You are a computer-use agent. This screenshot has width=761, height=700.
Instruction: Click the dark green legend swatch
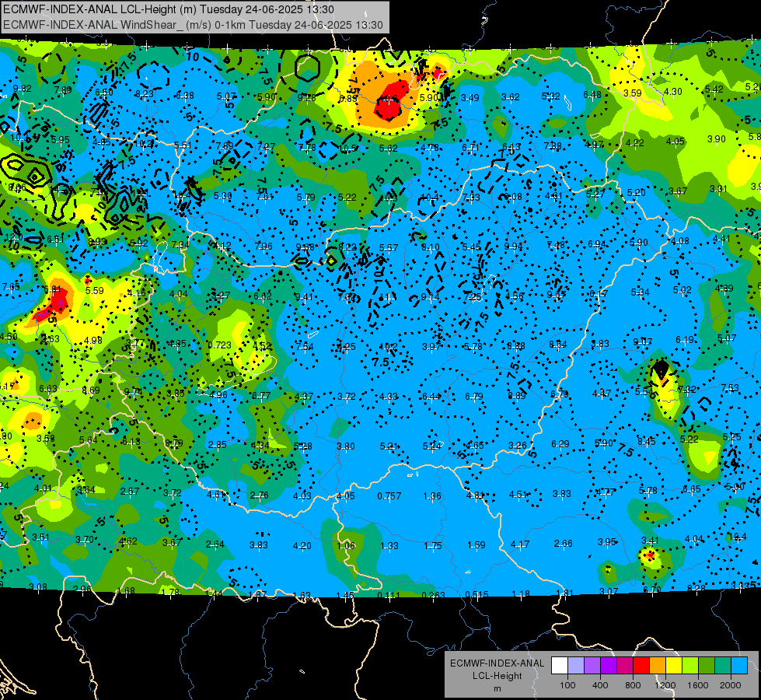coord(706,666)
